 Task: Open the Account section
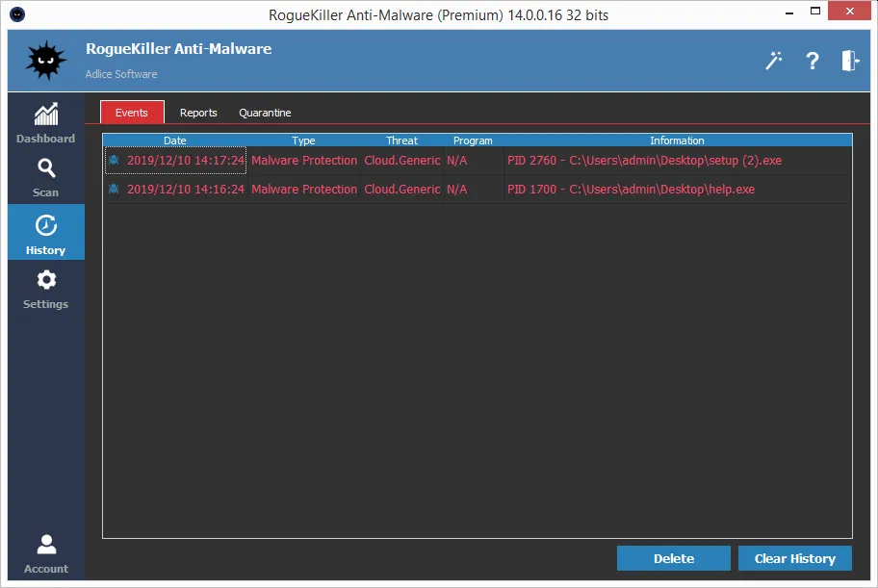[x=46, y=553]
